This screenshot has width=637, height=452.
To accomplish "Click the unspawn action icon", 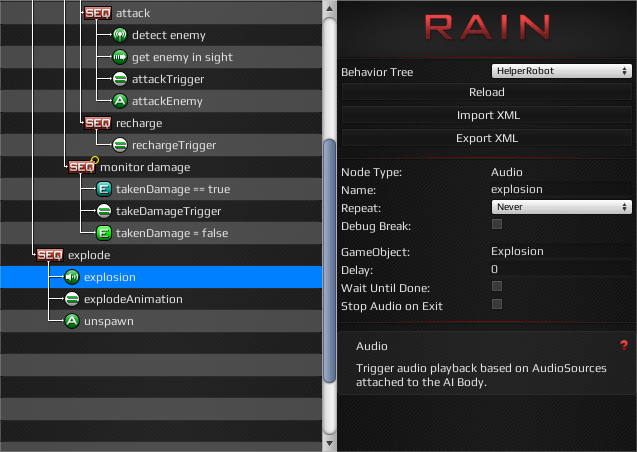I will 72,321.
